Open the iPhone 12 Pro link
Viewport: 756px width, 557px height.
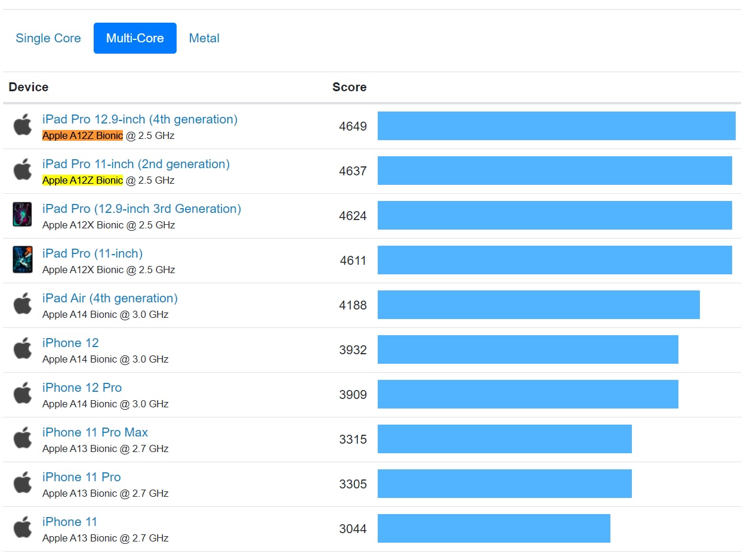[x=82, y=388]
